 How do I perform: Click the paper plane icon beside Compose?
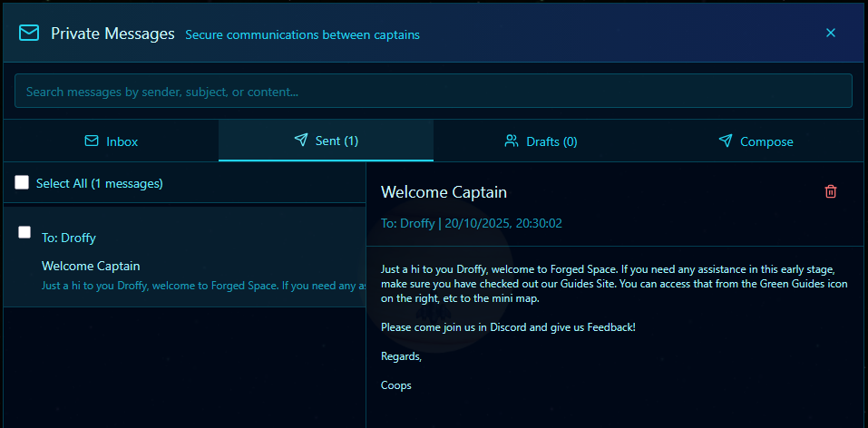click(x=726, y=141)
